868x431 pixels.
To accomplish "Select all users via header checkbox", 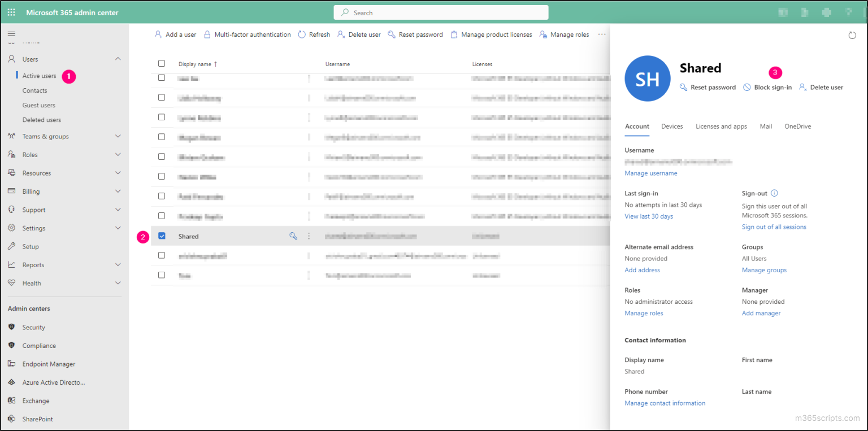I will click(162, 63).
